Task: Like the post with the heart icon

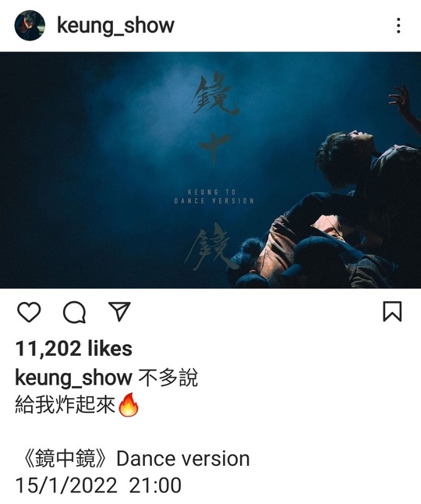Action: coord(29,312)
